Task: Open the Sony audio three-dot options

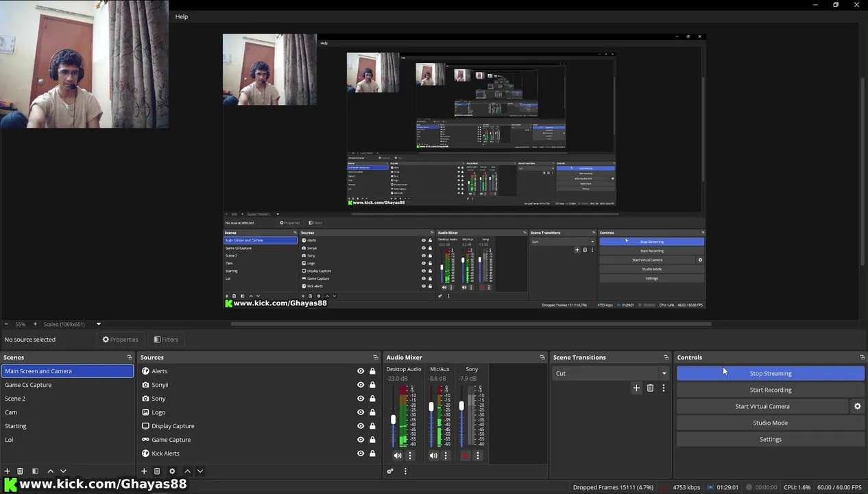Action: (478, 456)
